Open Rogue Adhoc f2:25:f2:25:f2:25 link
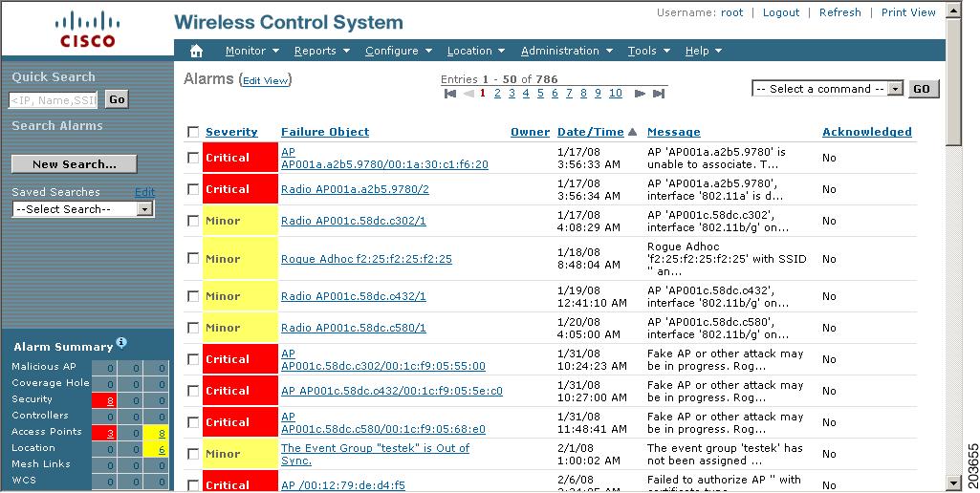Screen dimensions: 980x493 click(x=366, y=259)
